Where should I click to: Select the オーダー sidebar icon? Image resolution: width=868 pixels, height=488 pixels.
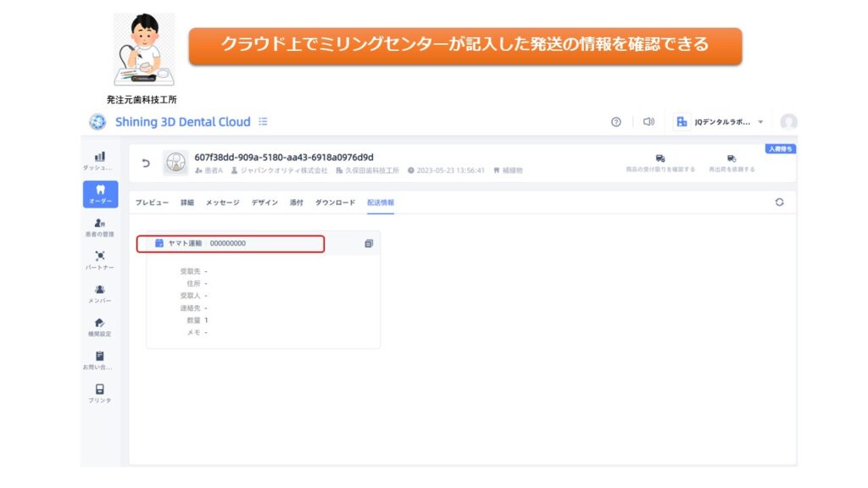point(100,194)
